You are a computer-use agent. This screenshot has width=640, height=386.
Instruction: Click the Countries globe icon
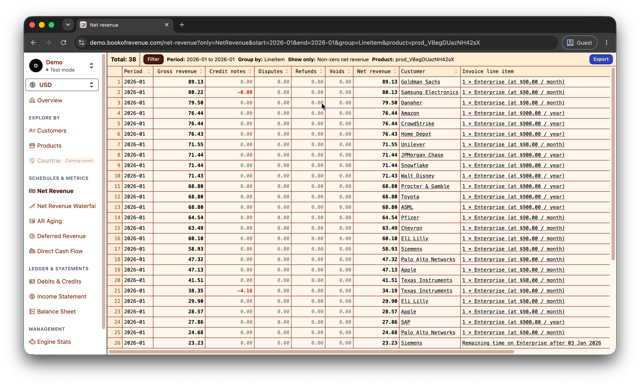[32, 161]
